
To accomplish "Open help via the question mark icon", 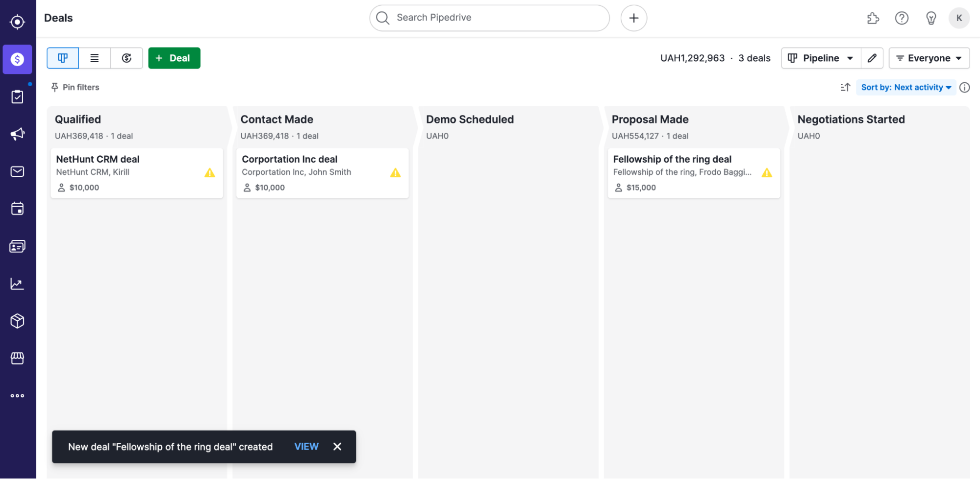I will 902,18.
